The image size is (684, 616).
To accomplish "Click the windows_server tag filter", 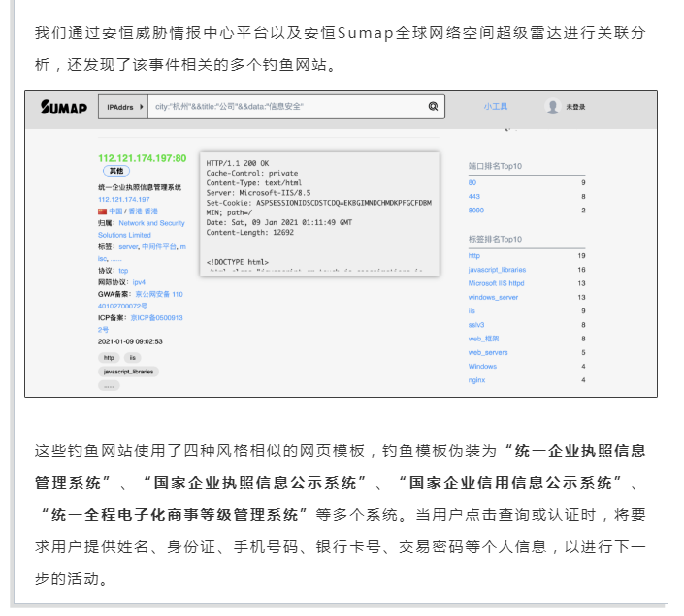I will coord(493,297).
